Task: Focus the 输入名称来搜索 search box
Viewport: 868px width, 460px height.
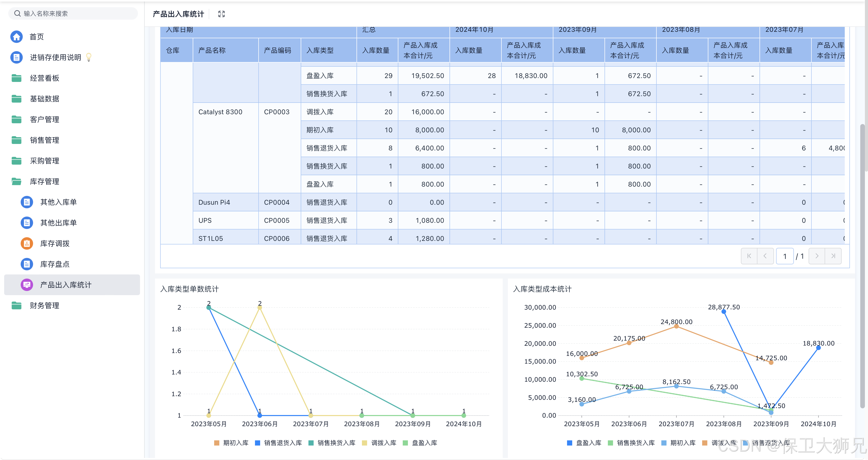Action: 73,13
